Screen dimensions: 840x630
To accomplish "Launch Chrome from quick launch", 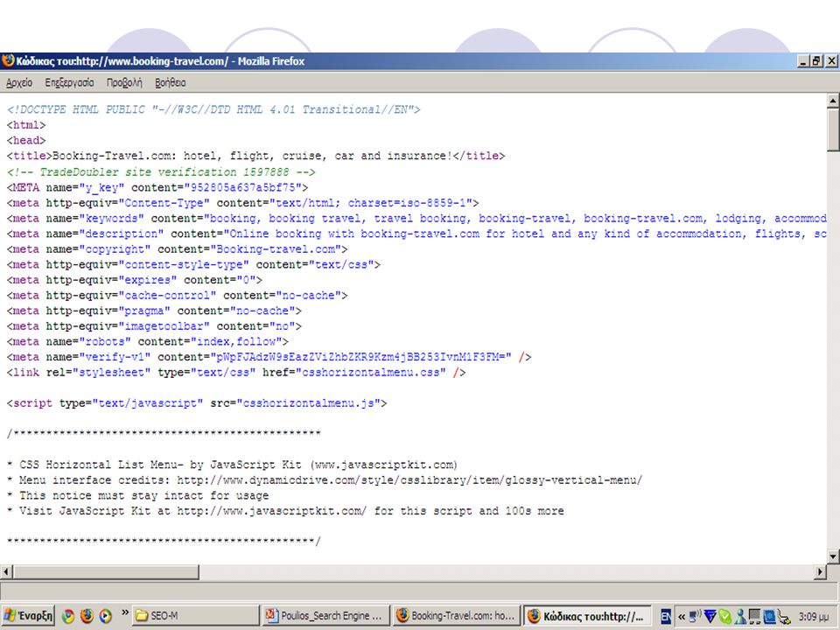I will (68, 616).
